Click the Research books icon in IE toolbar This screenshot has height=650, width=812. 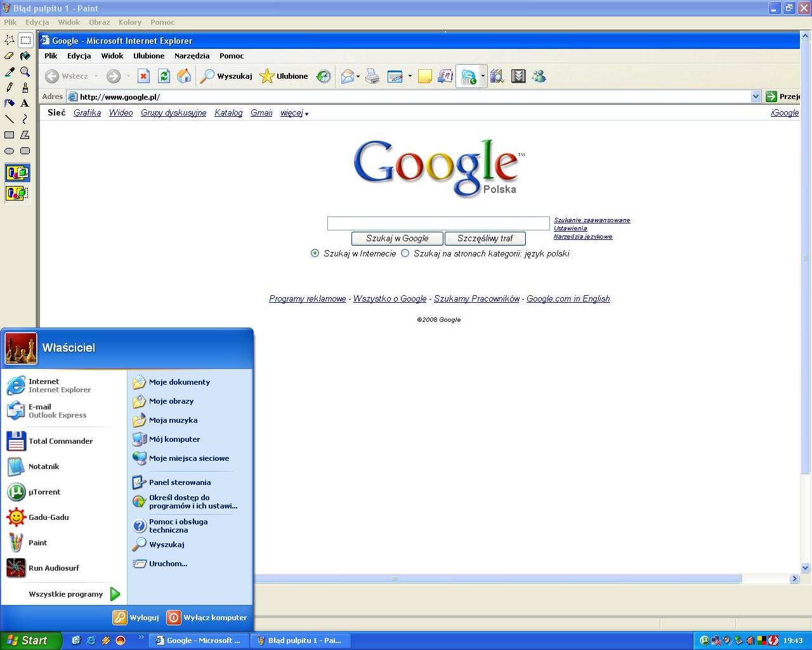coord(497,77)
